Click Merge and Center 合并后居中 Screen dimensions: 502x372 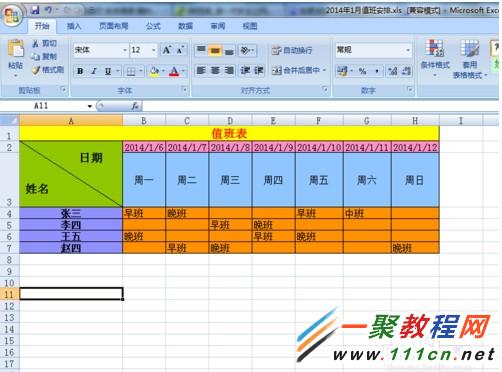point(296,70)
